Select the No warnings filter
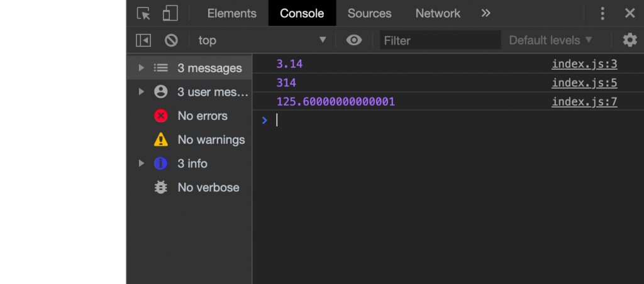Screen dimensions: 644x284 click(x=211, y=139)
